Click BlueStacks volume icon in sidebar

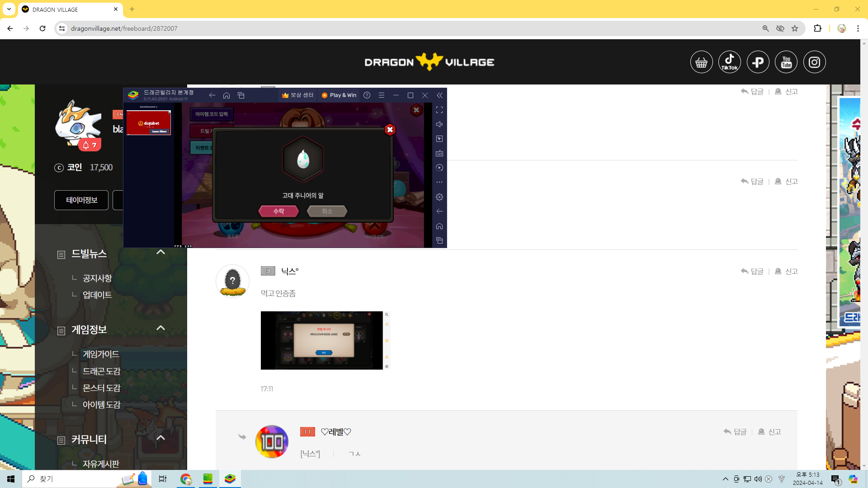click(439, 124)
